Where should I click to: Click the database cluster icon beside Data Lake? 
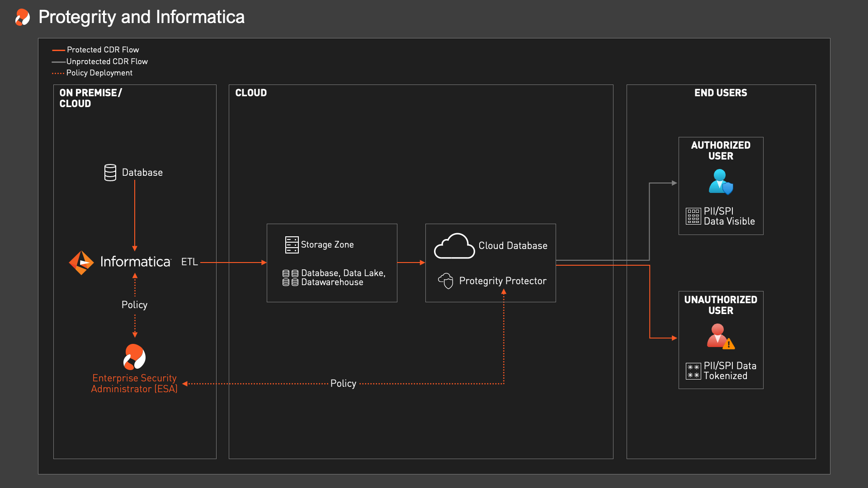(x=290, y=278)
